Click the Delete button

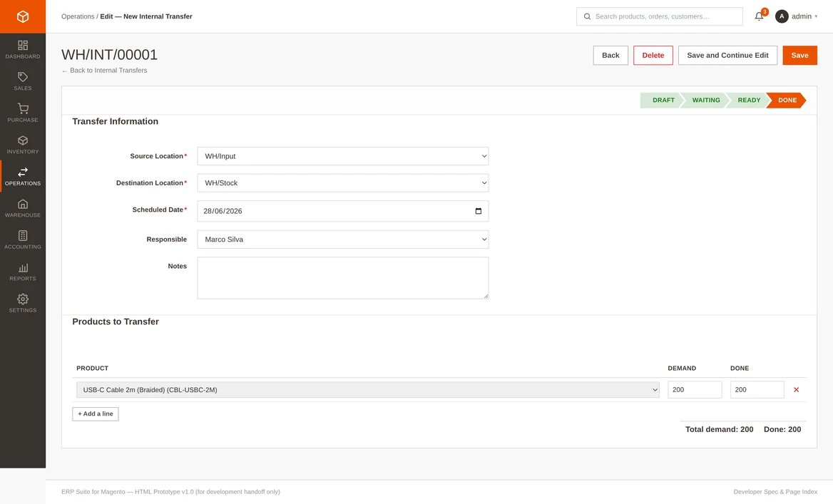point(653,55)
